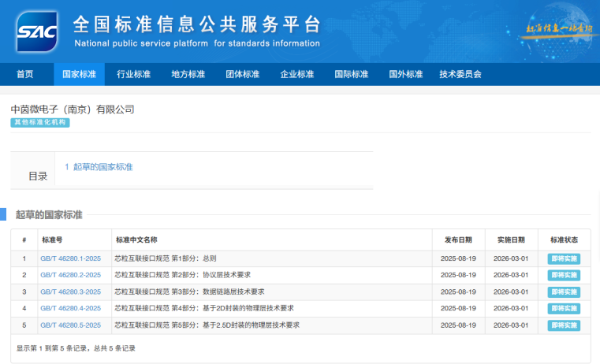Select the 国家标准 navigation tab
The width and height of the screenshot is (600, 364).
coord(80,74)
